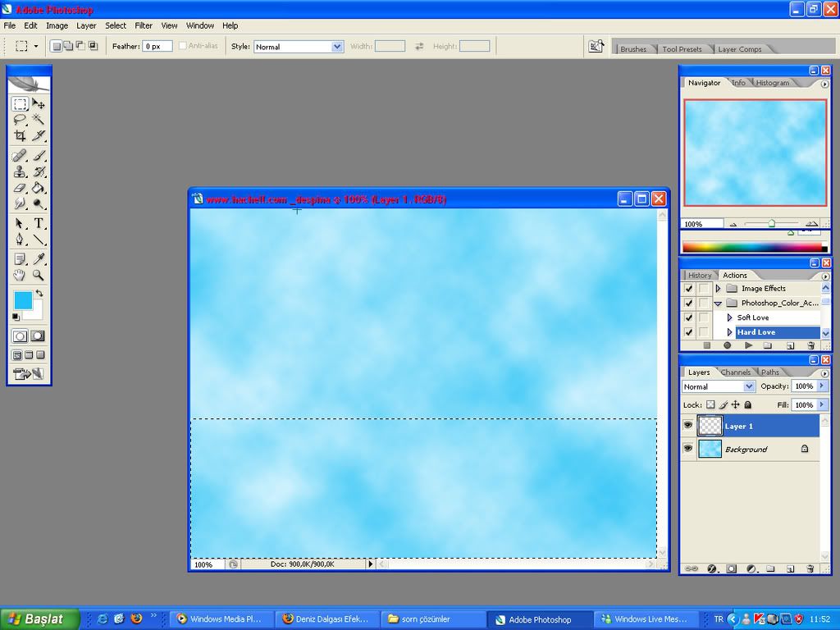Switch to the Histogram tab
This screenshot has height=630, width=840.
tap(772, 83)
